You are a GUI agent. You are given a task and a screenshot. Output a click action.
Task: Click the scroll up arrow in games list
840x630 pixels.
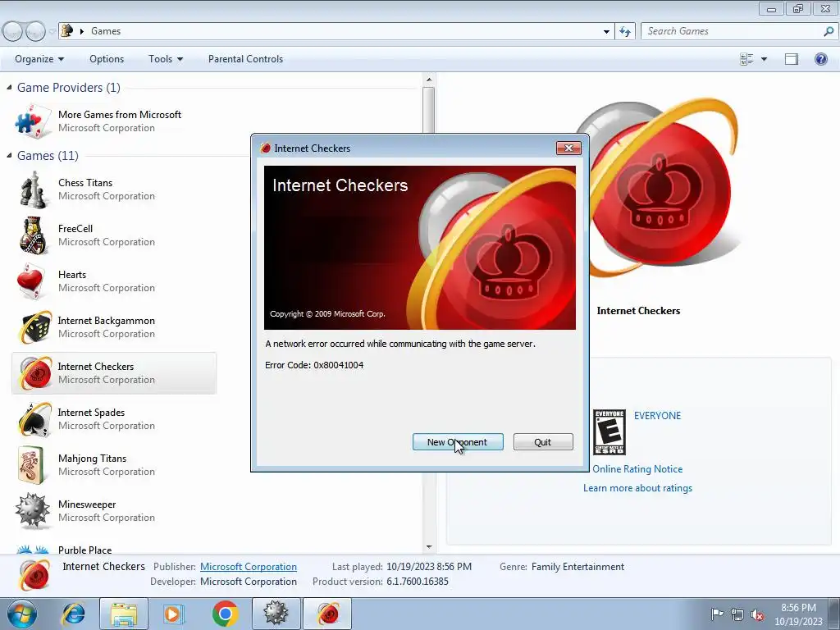pyautogui.click(x=428, y=80)
